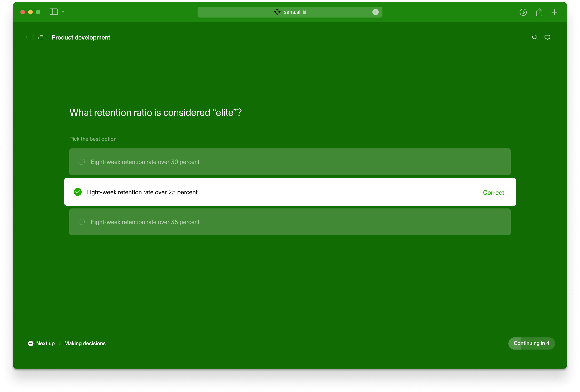580x392 pixels.
Task: Open the course outline list icon
Action: point(41,37)
